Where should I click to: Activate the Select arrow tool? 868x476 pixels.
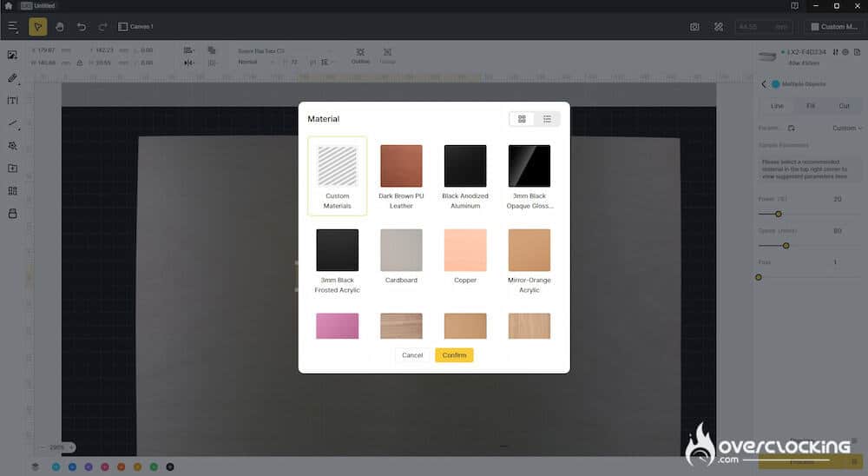click(x=37, y=27)
